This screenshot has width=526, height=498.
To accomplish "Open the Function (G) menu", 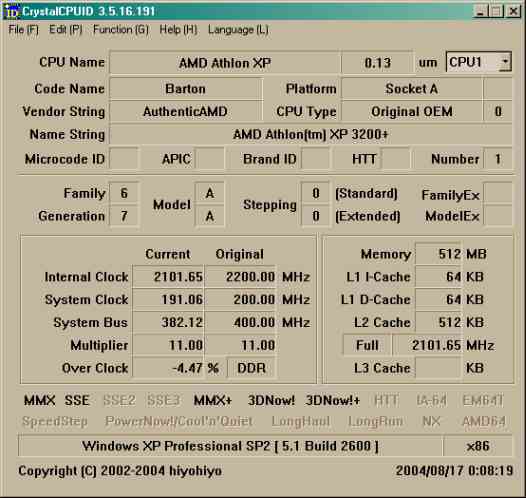I will pos(121,30).
